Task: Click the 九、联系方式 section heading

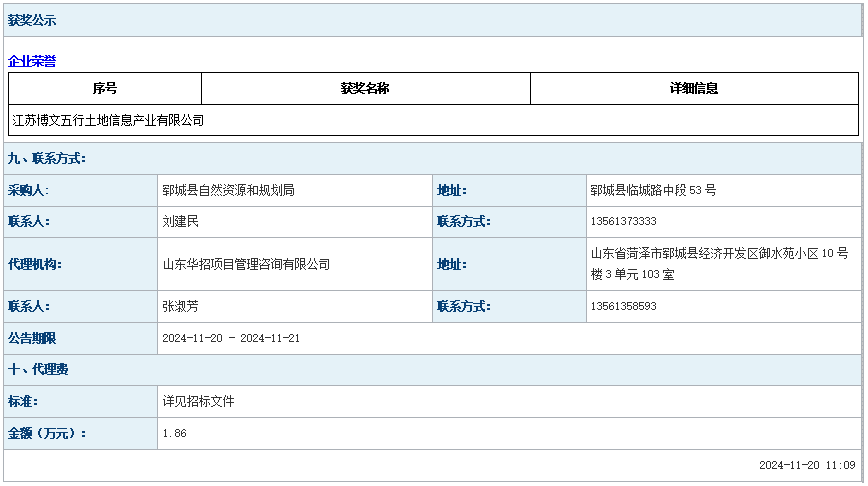Action: click(47, 159)
